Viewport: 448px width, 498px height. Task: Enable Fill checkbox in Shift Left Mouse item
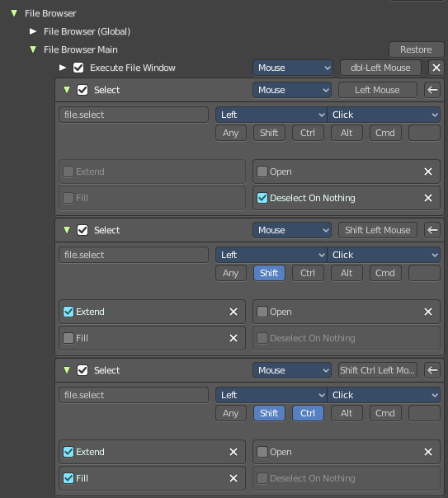(x=68, y=338)
